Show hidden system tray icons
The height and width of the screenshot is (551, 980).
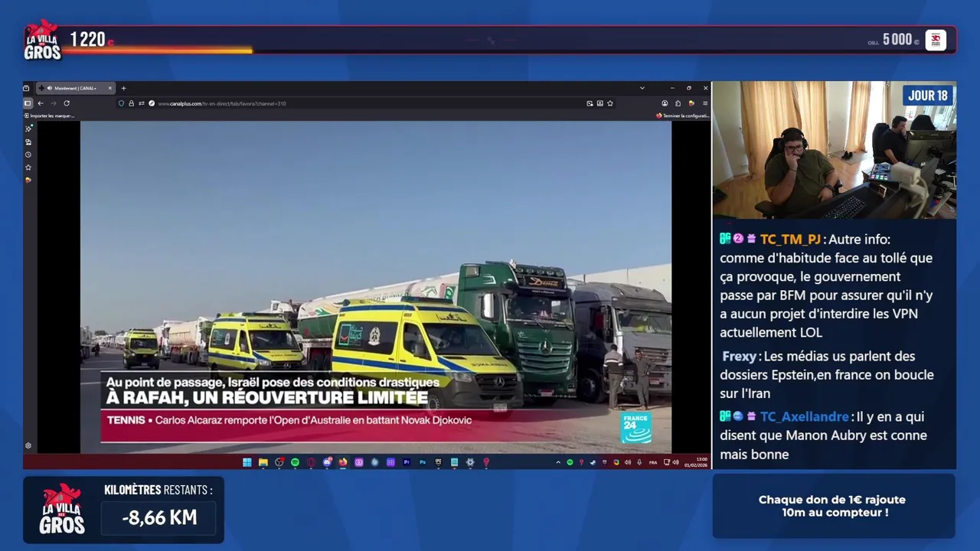point(558,462)
